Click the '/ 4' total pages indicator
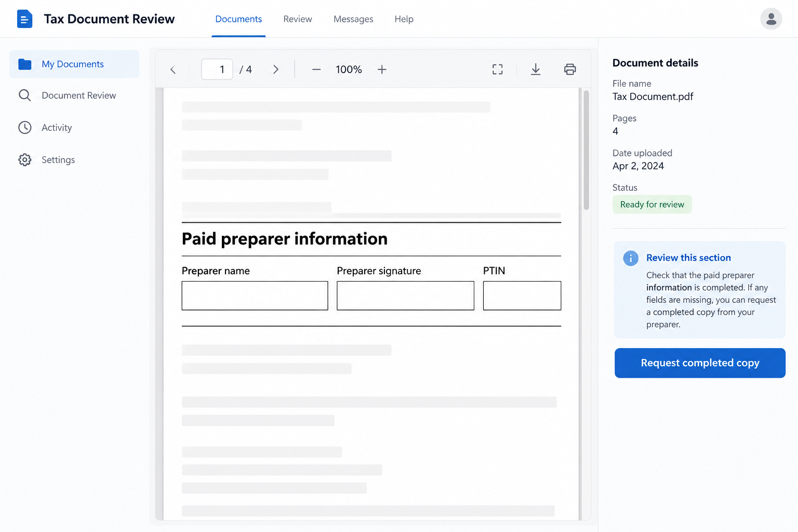 coord(246,70)
